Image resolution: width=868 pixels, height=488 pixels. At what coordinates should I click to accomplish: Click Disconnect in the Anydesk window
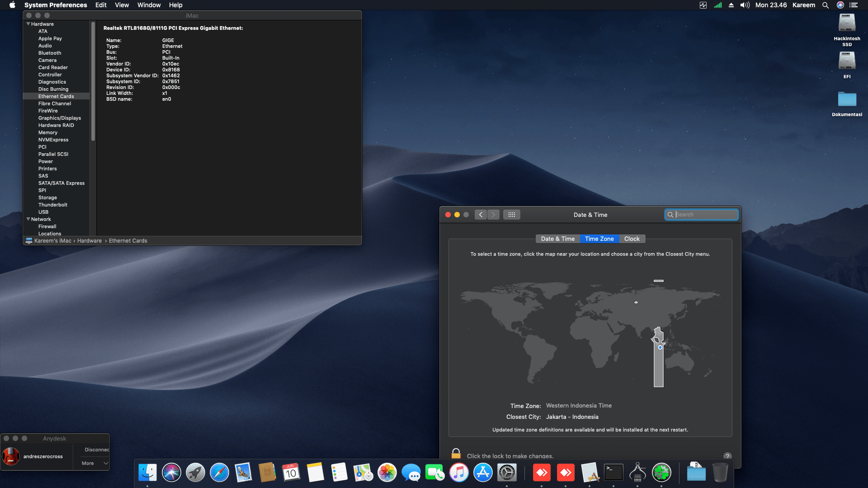[96, 450]
